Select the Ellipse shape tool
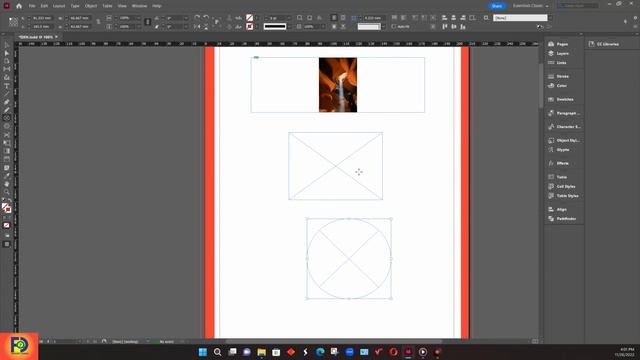Image resolution: width=640 pixels, height=360 pixels. click(x=7, y=127)
